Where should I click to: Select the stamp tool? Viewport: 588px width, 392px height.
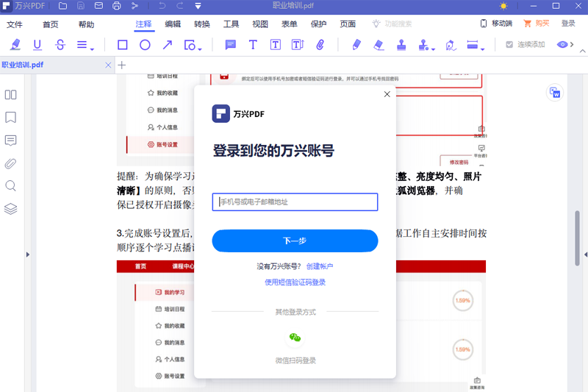point(401,45)
